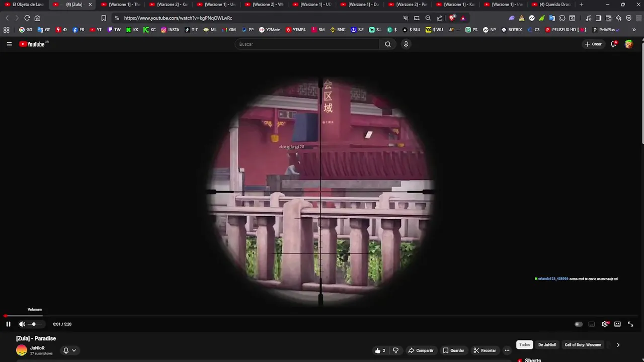Image resolution: width=644 pixels, height=362 pixels.
Task: Open PelisPlus bookmark
Action: [x=606, y=30]
